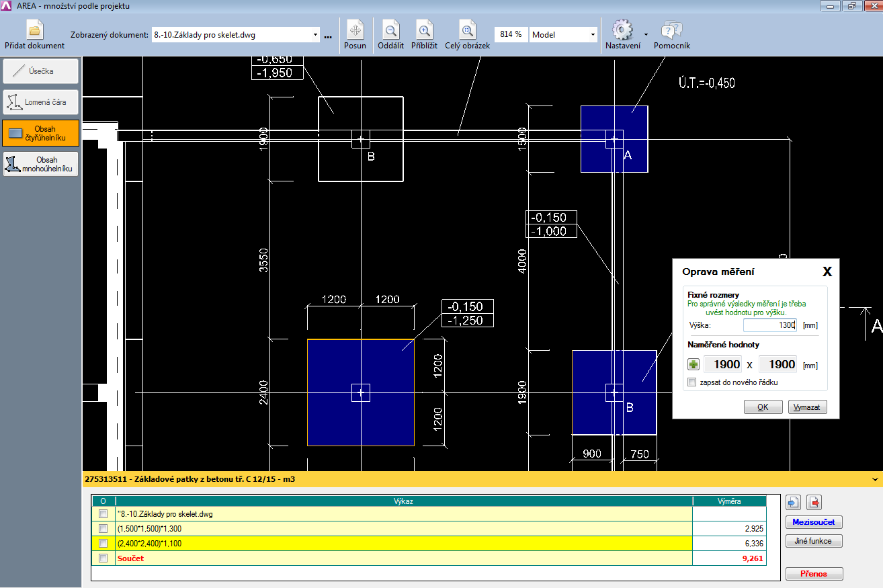Select the Úsečka line tool
The width and height of the screenshot is (883, 588).
40,71
